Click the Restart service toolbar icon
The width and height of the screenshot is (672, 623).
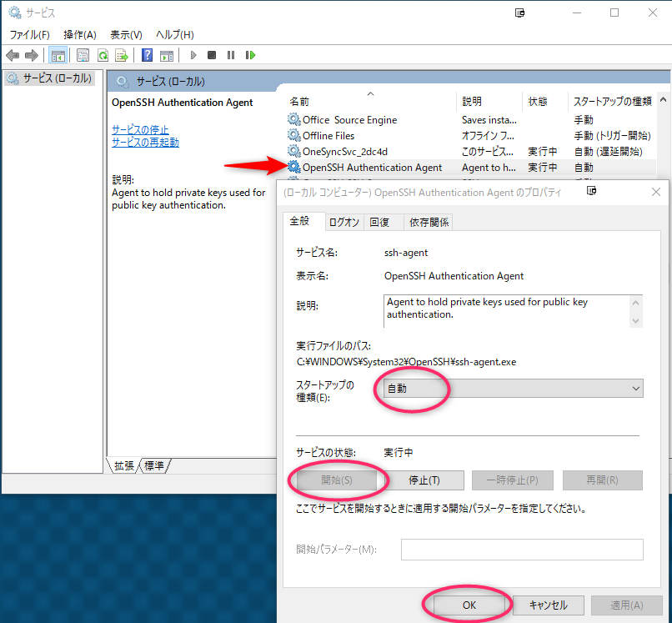click(250, 55)
